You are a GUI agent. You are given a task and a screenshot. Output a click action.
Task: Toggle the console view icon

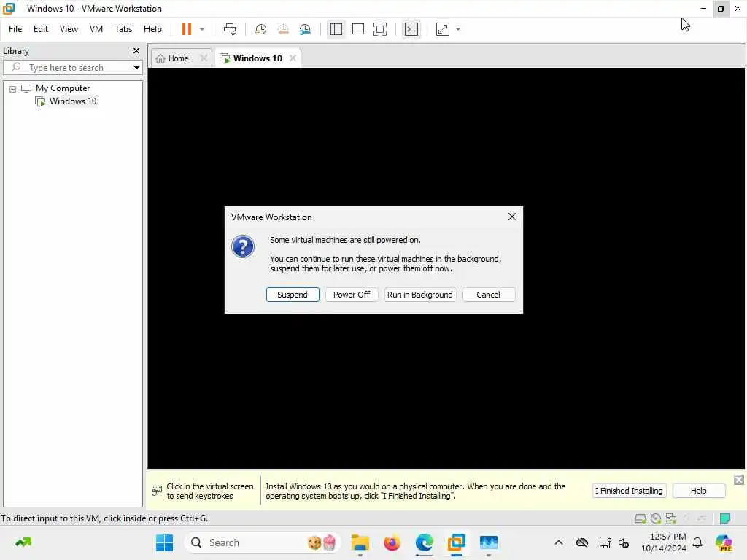[x=411, y=29]
